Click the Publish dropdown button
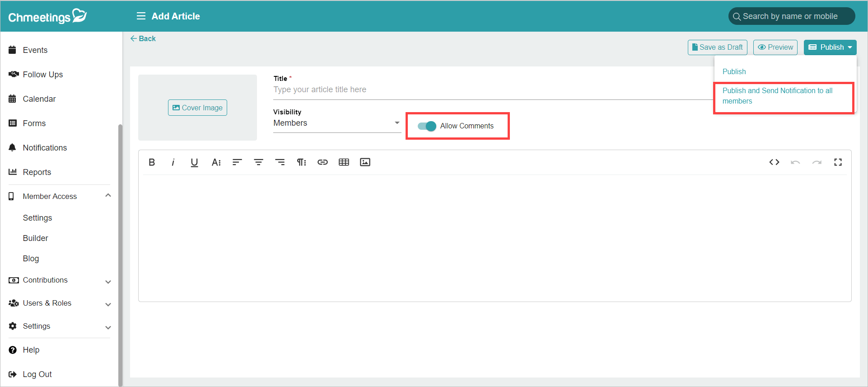 [x=830, y=47]
